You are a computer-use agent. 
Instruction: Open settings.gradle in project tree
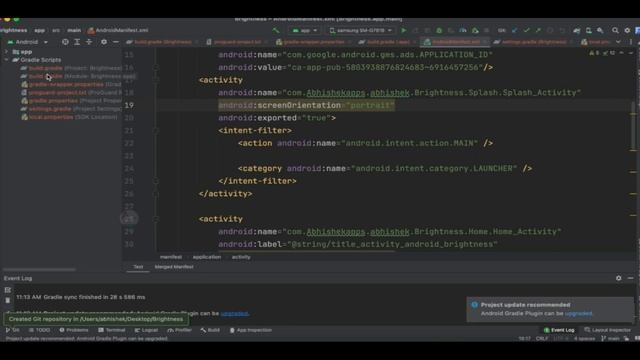pyautogui.click(x=71, y=109)
